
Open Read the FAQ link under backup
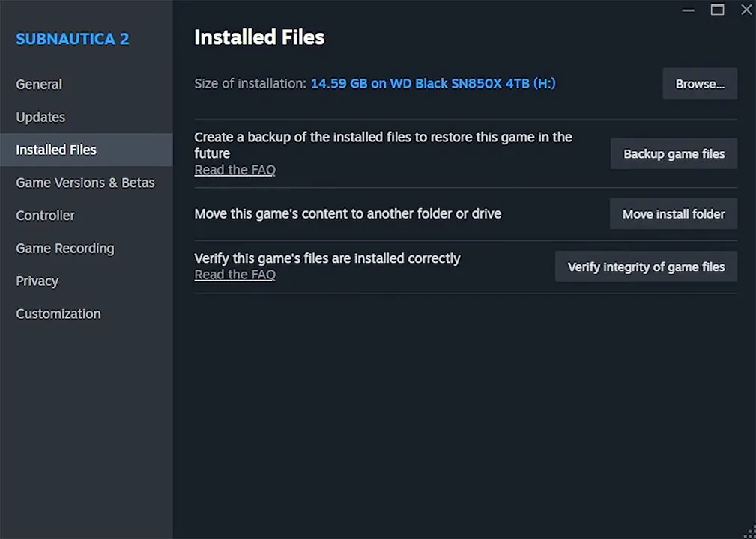235,169
